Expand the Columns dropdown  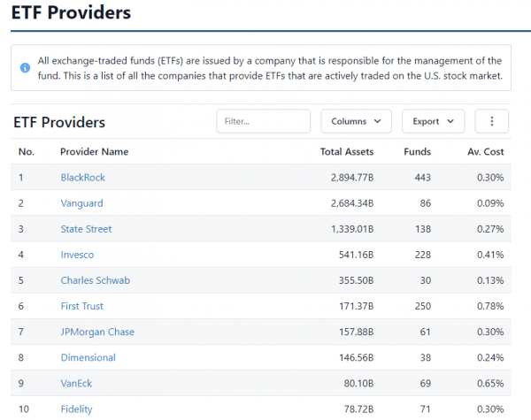pos(356,121)
